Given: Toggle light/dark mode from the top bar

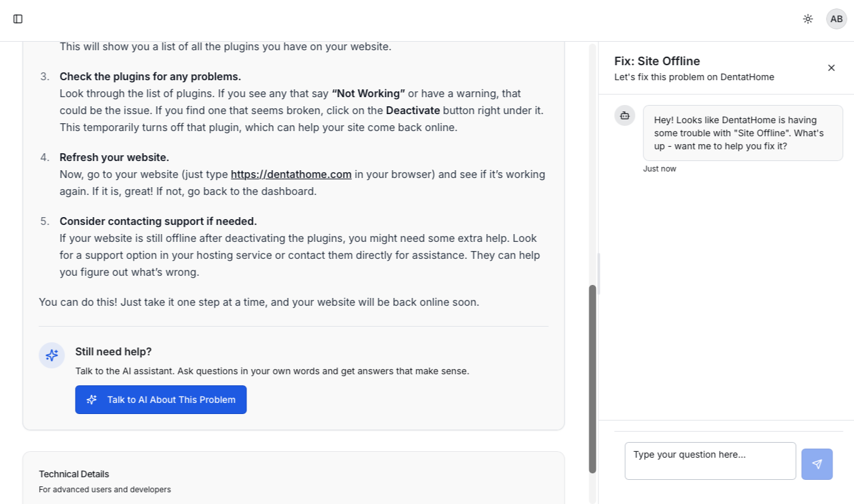Looking at the screenshot, I should point(808,19).
